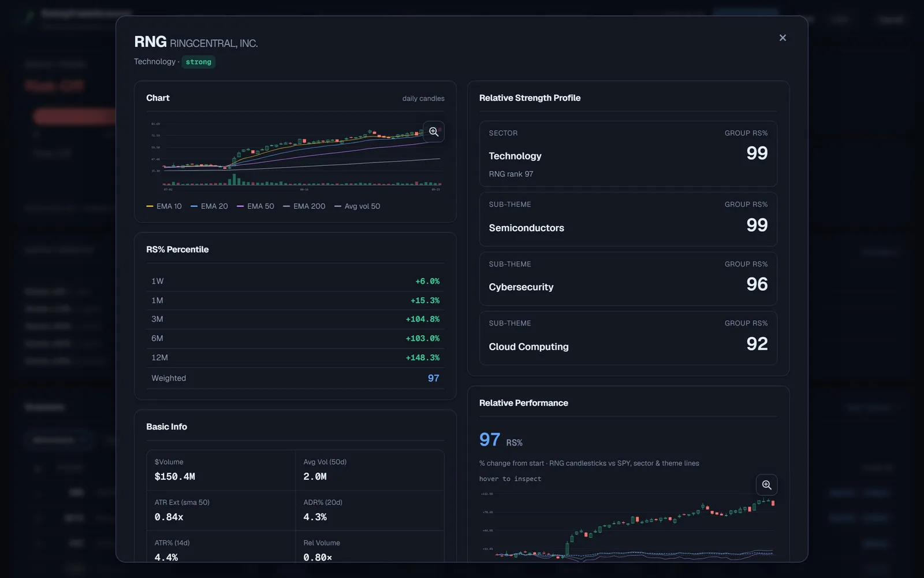Image resolution: width=924 pixels, height=578 pixels.
Task: Zoom into the daily candles chart
Action: coord(434,132)
